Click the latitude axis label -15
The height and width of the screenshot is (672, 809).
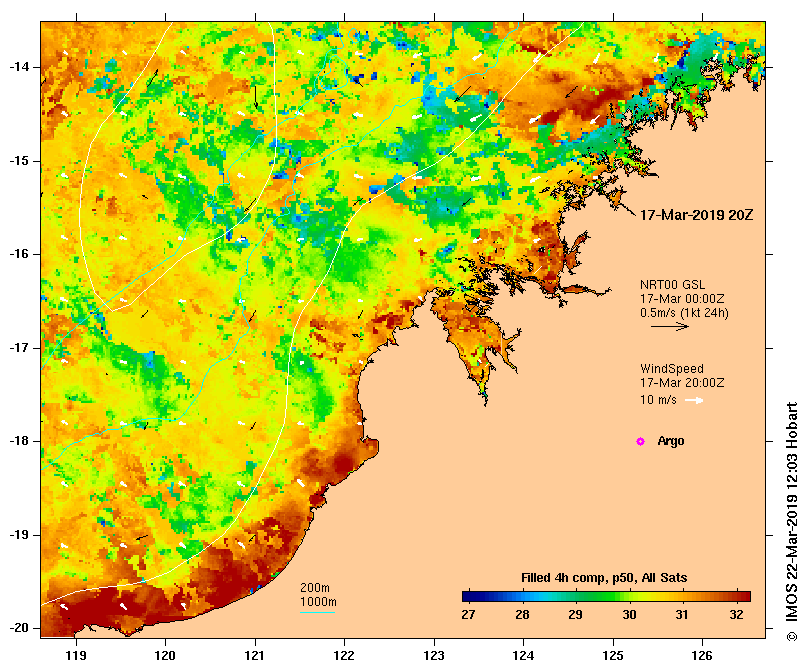click(x=19, y=161)
